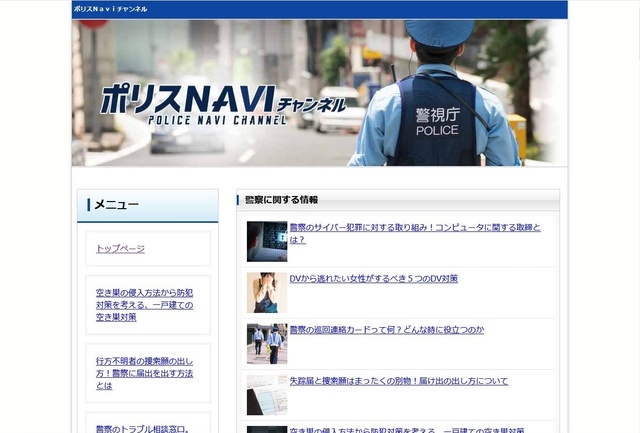Open menu link 行方不明者の捜索願の出し方
640x433 pixels.
tap(144, 373)
